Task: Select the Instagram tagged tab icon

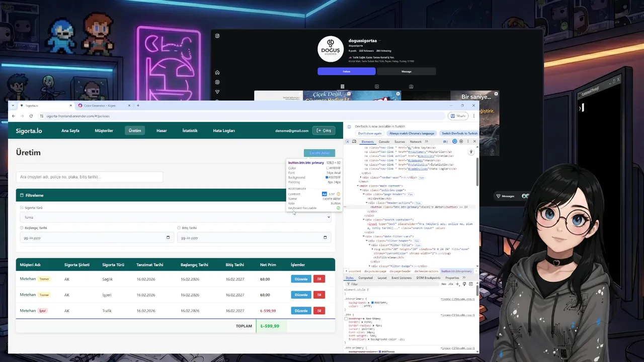Action: [411, 86]
